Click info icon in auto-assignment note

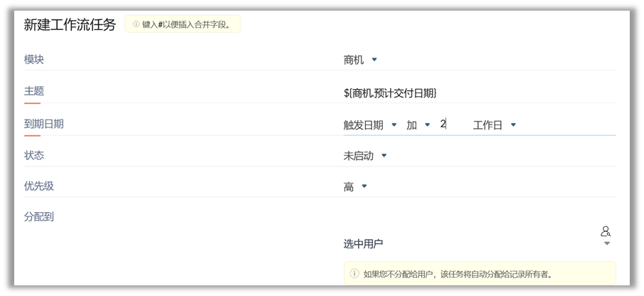coord(354,273)
